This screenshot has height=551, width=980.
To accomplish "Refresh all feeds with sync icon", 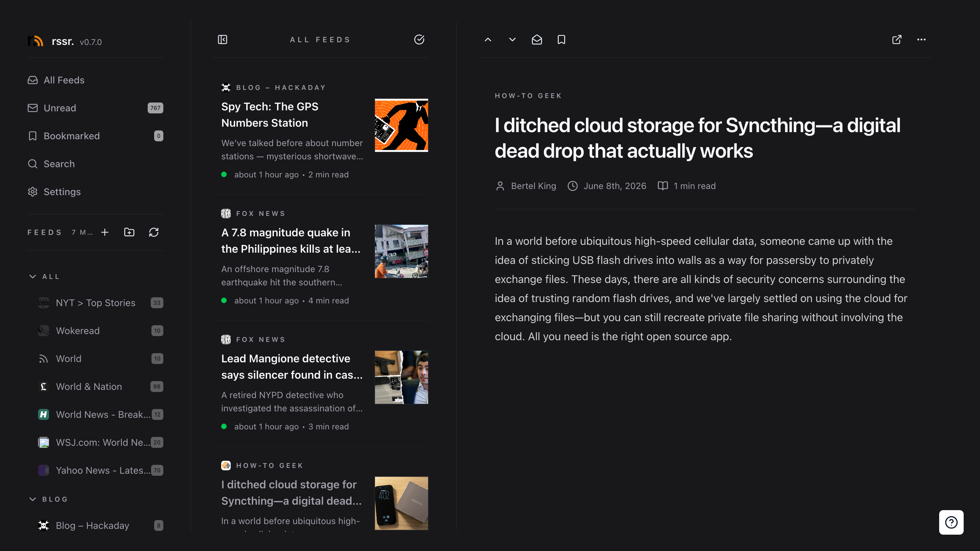I will click(154, 232).
